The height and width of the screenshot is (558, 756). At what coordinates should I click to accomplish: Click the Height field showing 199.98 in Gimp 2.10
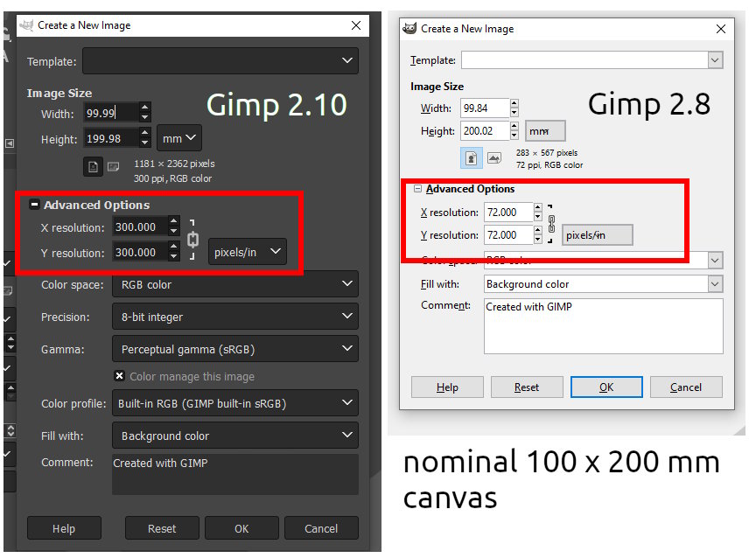tap(111, 138)
